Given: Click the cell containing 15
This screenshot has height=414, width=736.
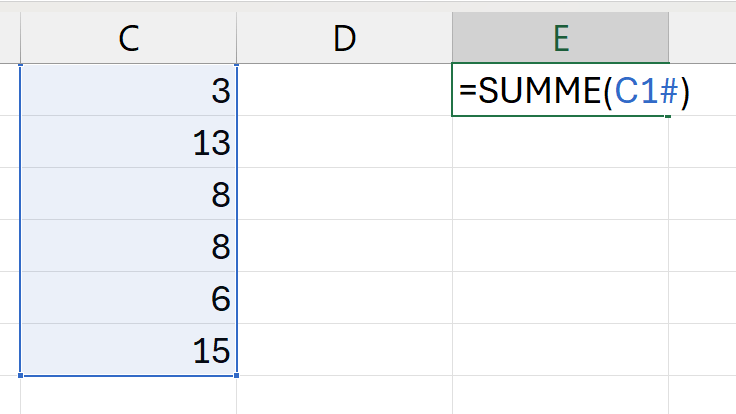Looking at the screenshot, I should pyautogui.click(x=128, y=350).
